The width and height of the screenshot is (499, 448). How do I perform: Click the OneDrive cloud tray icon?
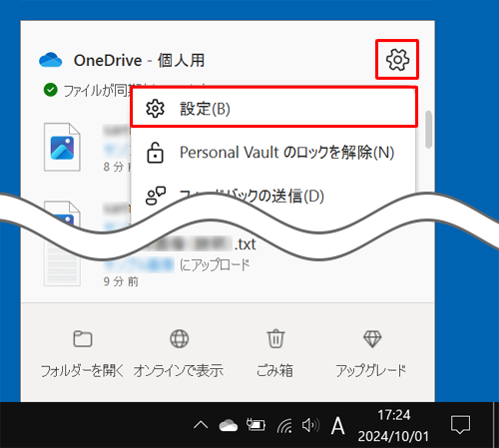[x=229, y=425]
